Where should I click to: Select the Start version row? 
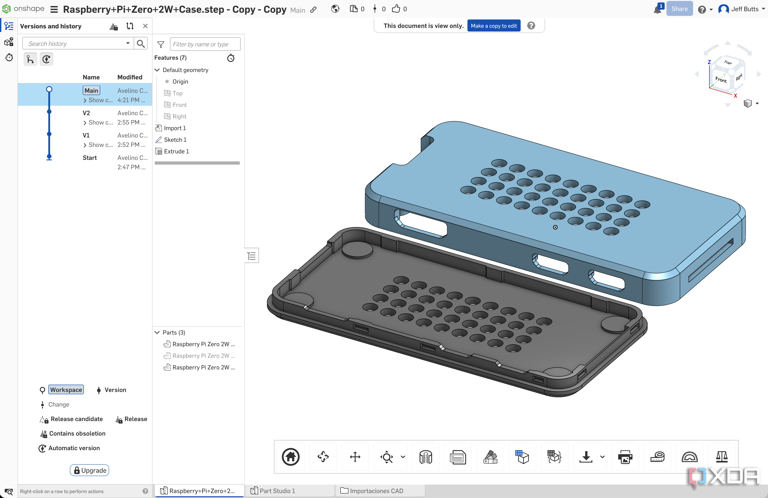coord(85,162)
